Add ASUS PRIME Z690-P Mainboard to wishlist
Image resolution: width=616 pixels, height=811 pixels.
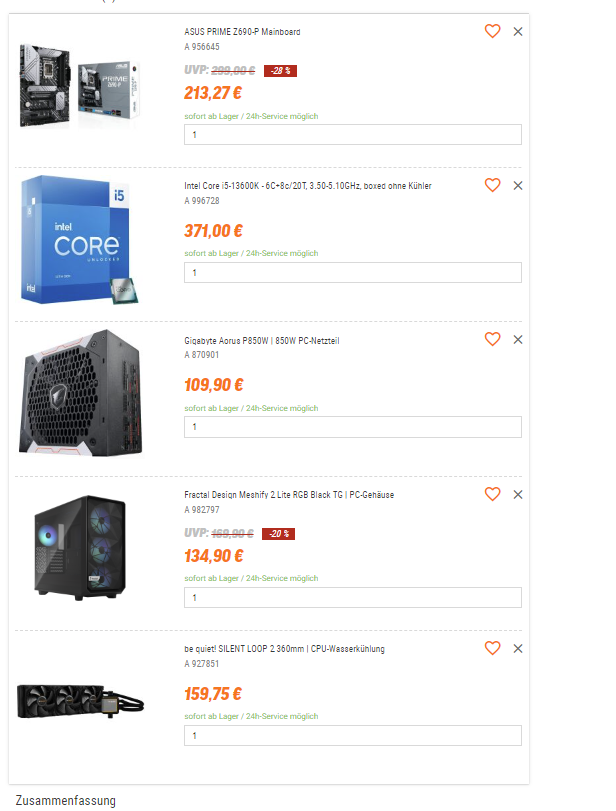tap(492, 31)
